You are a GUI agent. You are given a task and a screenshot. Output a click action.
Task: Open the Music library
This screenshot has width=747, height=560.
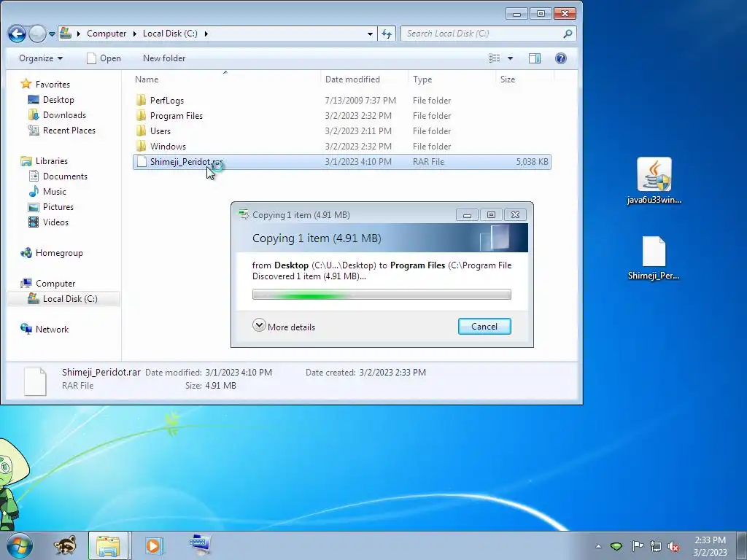47,192
